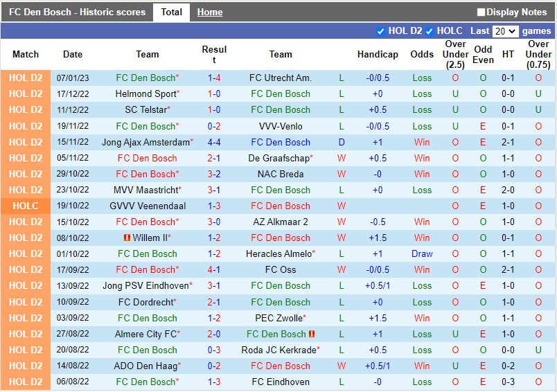Click the 4-1 result against FC Oss
This screenshot has width=557, height=392.
214,269
